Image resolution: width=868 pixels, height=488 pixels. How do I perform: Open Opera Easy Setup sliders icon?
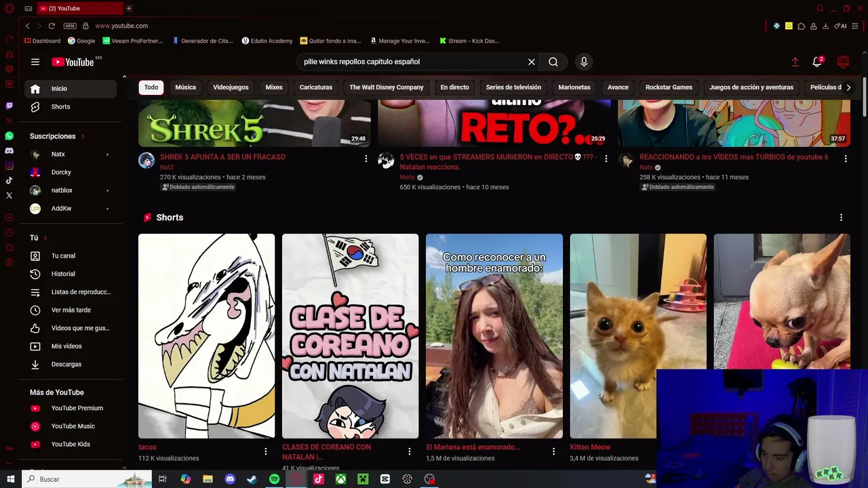[x=854, y=26]
